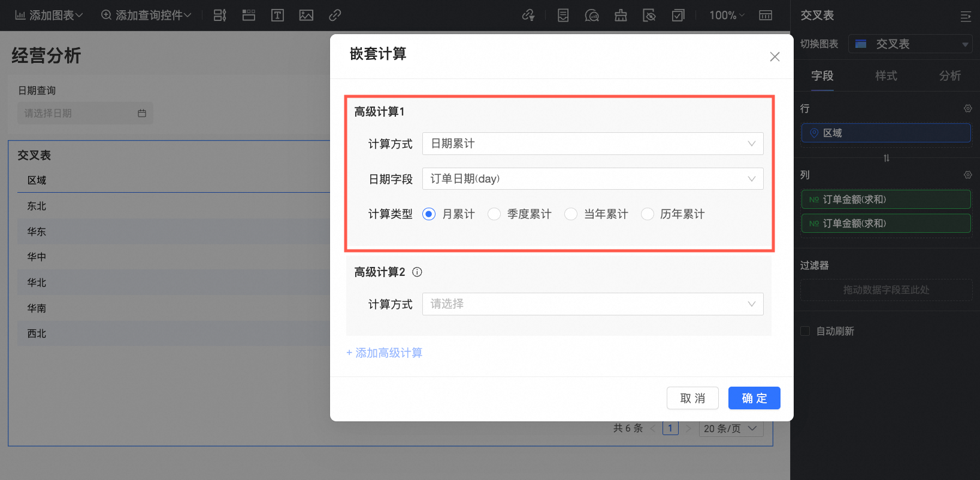Click the next page arrow in pagination
The height and width of the screenshot is (480, 980).
pyautogui.click(x=688, y=429)
